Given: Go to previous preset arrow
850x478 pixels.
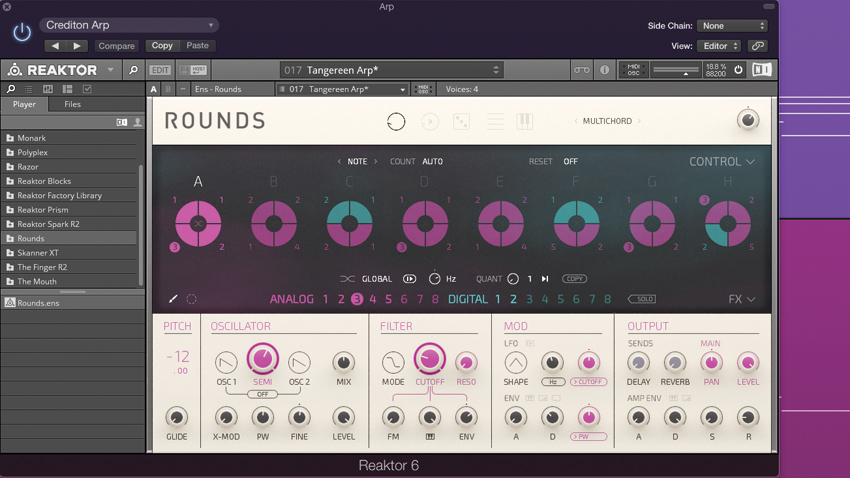Looking at the screenshot, I should [x=55, y=46].
